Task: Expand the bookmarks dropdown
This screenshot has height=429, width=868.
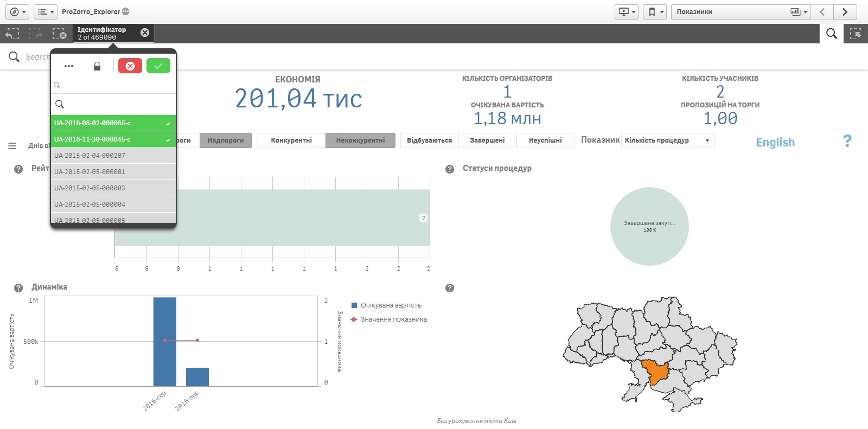Action: 655,12
